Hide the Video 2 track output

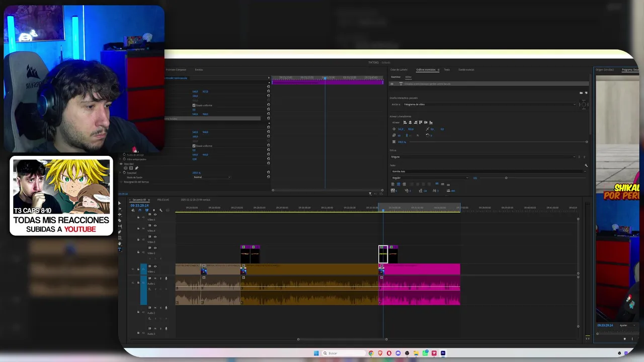coord(155,248)
